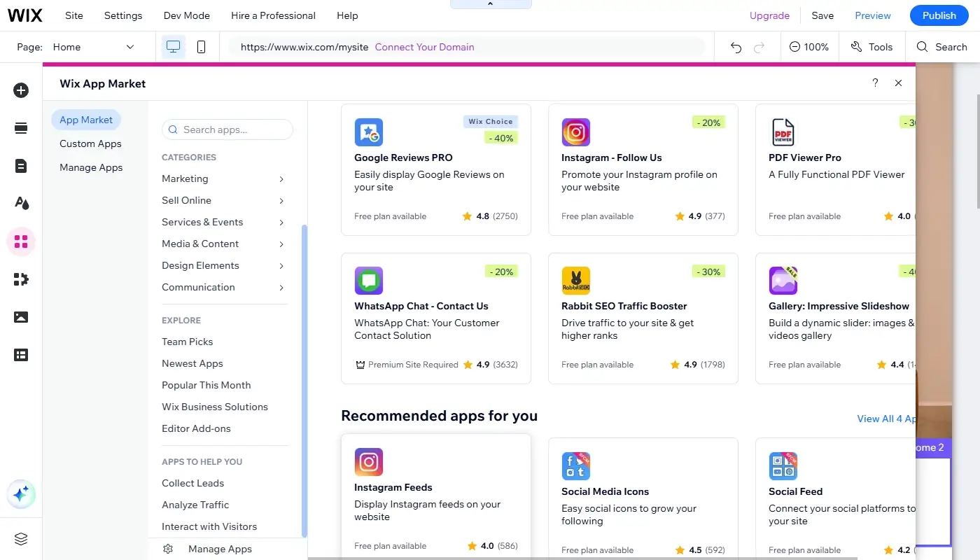Viewport: 980px width, 560px height.
Task: Open the 100% zoom level control
Action: click(x=810, y=46)
